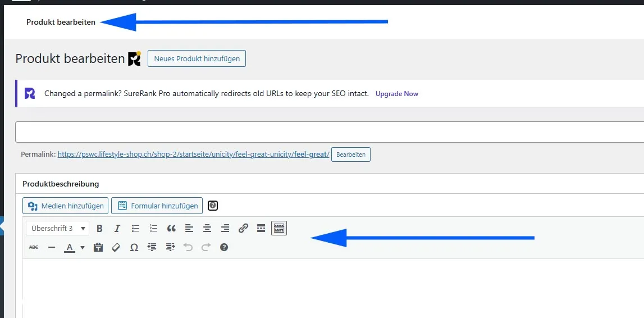Decrease indent of the paragraph
Viewport: 644px width, 318px height.
[152, 247]
